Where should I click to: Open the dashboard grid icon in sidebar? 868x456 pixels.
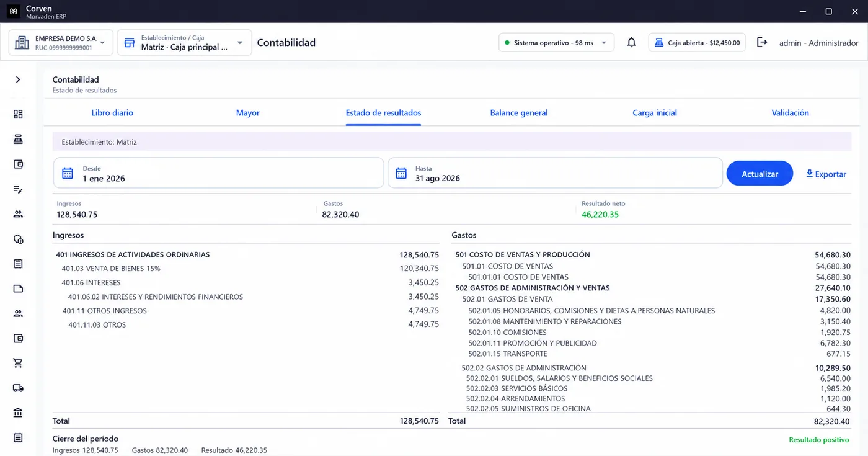(18, 114)
